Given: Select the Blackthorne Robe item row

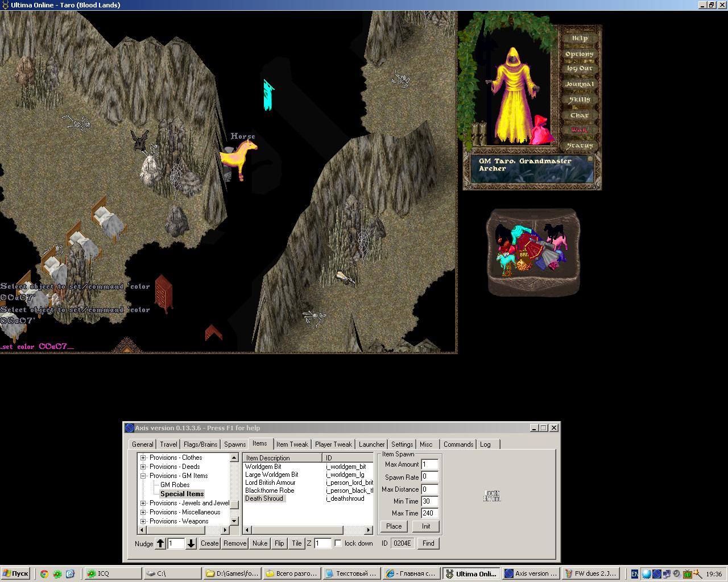Looking at the screenshot, I should (308, 490).
